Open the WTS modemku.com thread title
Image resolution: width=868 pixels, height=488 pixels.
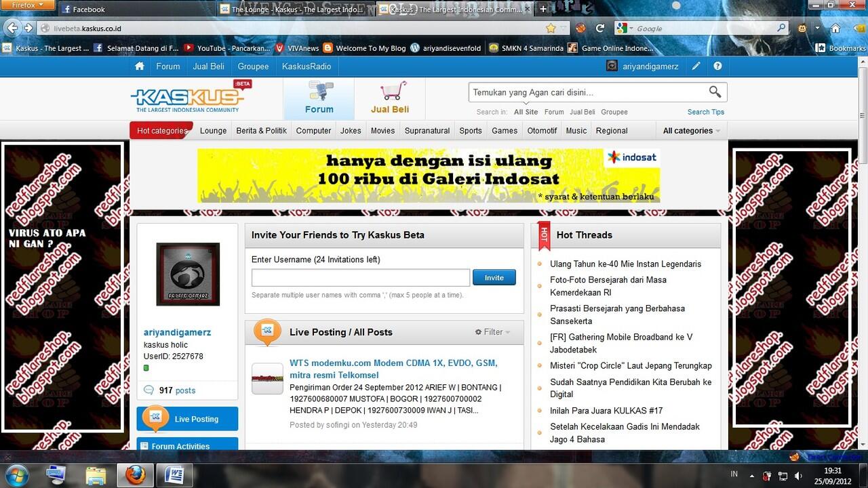[x=393, y=369]
